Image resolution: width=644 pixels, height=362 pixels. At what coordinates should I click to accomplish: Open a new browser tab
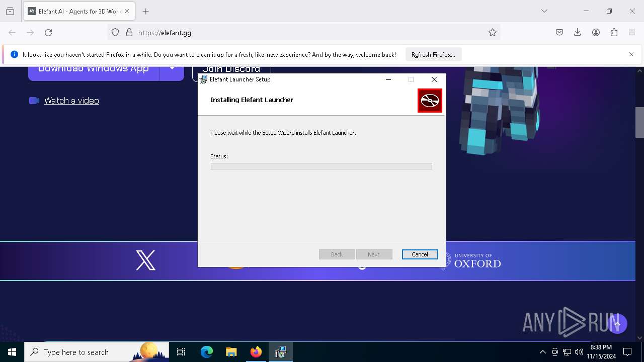coord(145,11)
